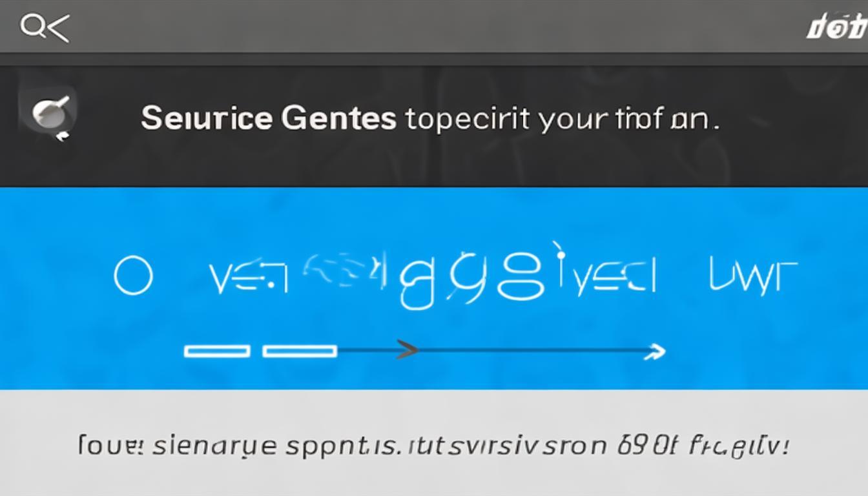Click the "topecirit your tiof an." text
Viewport: 868px width, 496px height.
coord(562,119)
